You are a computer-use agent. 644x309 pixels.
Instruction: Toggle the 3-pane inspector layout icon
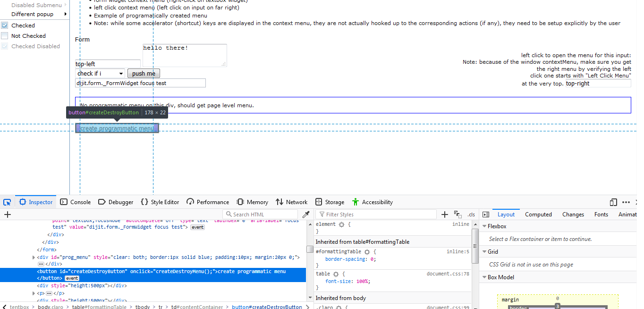tap(486, 214)
